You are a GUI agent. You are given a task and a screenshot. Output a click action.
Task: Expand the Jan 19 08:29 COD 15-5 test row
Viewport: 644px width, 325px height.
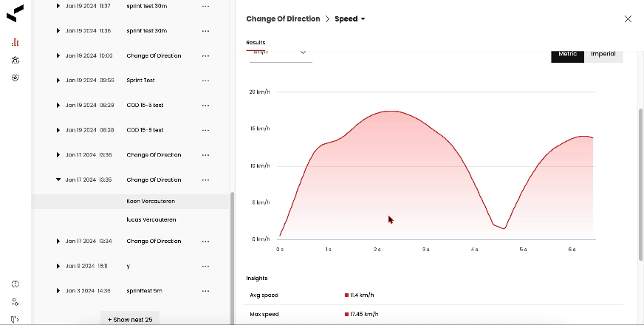click(58, 105)
